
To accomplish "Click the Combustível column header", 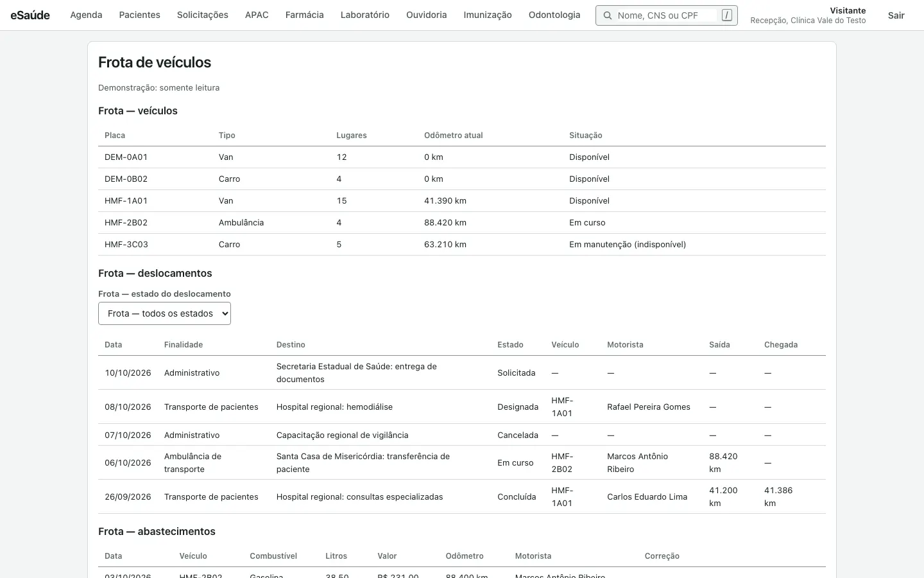I will (273, 556).
